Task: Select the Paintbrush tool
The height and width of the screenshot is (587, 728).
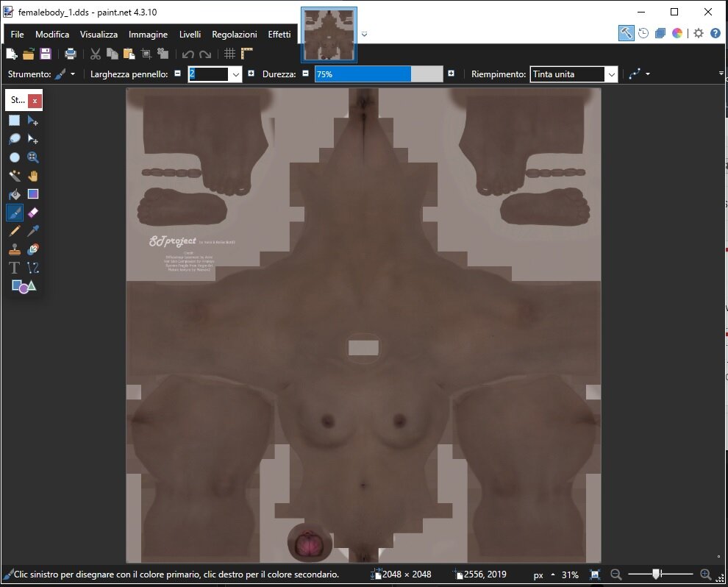Action: tap(15, 213)
